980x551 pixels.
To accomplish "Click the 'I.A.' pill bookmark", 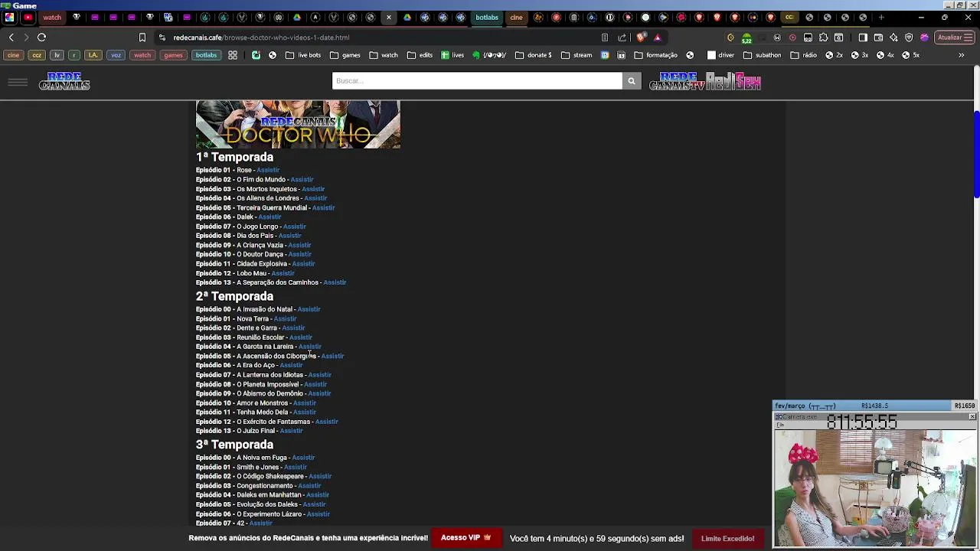I will (93, 55).
